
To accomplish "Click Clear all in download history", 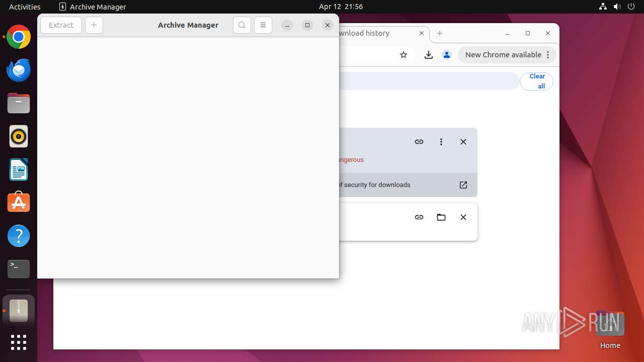I will (x=537, y=81).
